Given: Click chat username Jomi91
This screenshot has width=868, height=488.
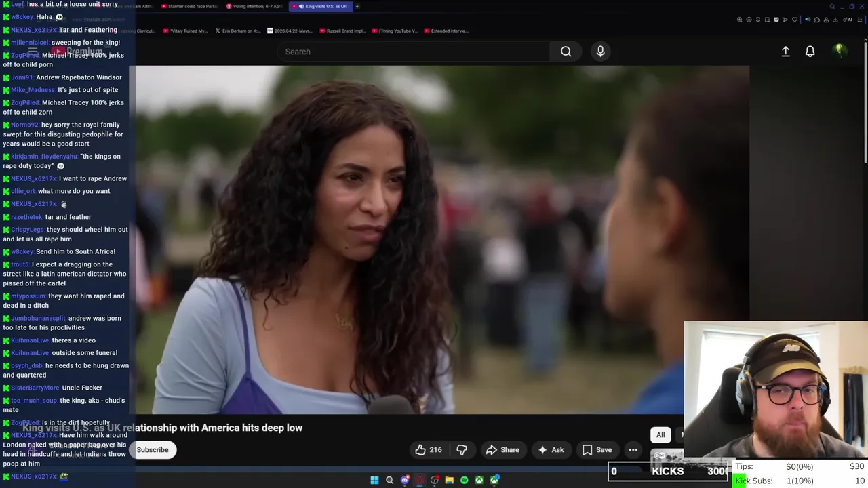Looking at the screenshot, I should (22, 77).
